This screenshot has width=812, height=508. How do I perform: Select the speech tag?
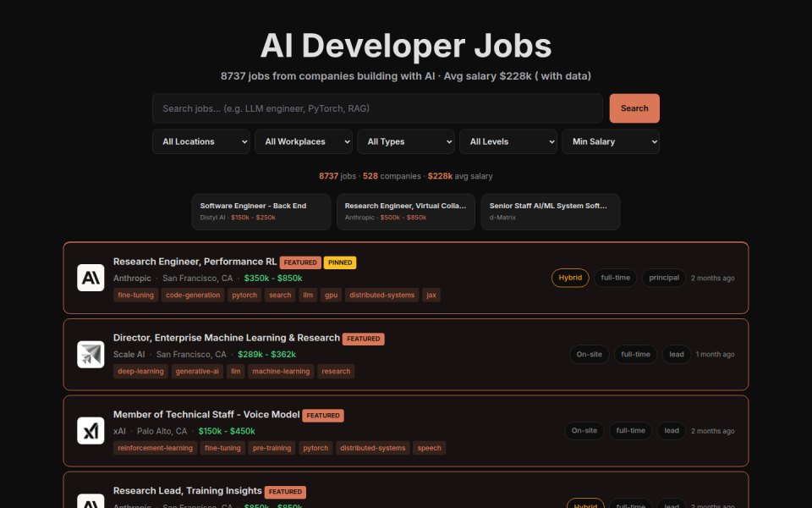pos(430,448)
